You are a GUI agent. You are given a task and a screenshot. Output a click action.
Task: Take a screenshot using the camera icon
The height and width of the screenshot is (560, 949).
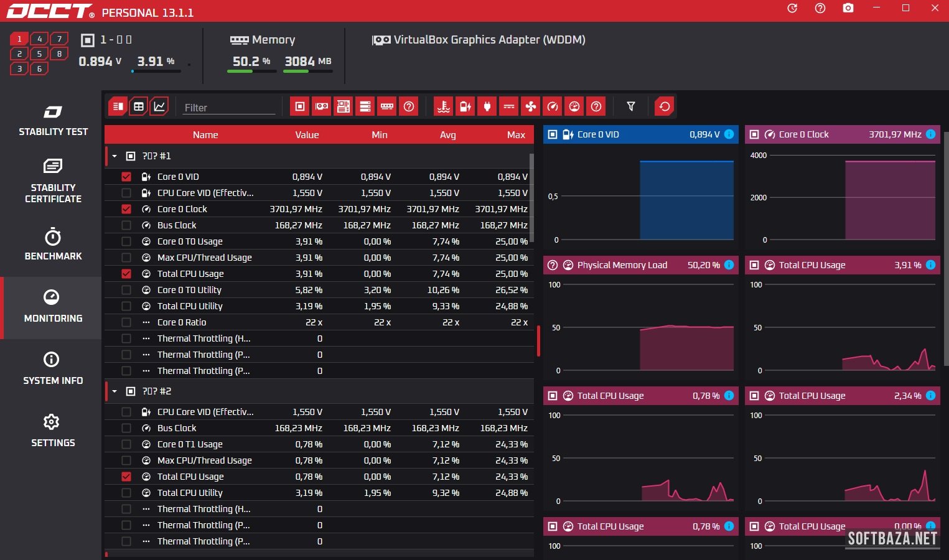click(x=848, y=8)
